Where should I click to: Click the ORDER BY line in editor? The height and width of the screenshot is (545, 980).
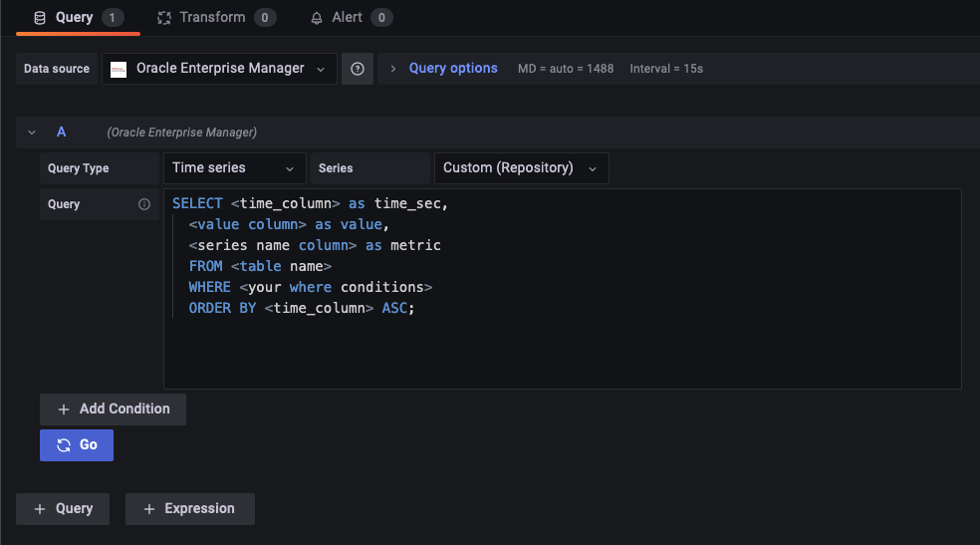[302, 308]
